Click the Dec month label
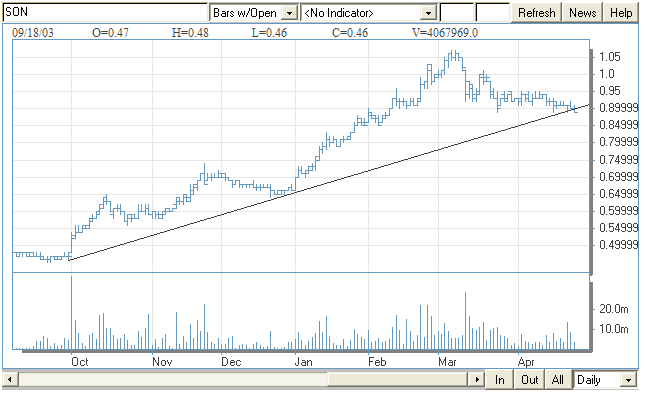Image resolution: width=645 pixels, height=393 pixels. click(231, 362)
